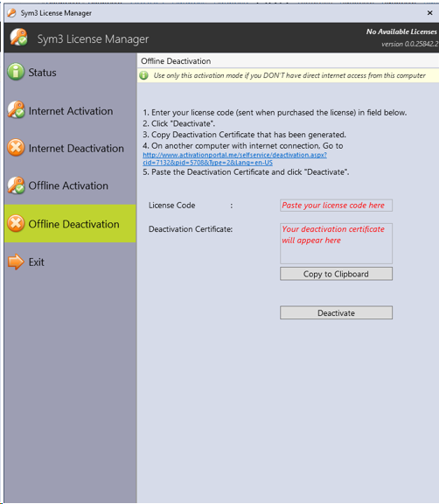The image size is (439, 504).
Task: Click the title bar key icon
Action: [11, 13]
